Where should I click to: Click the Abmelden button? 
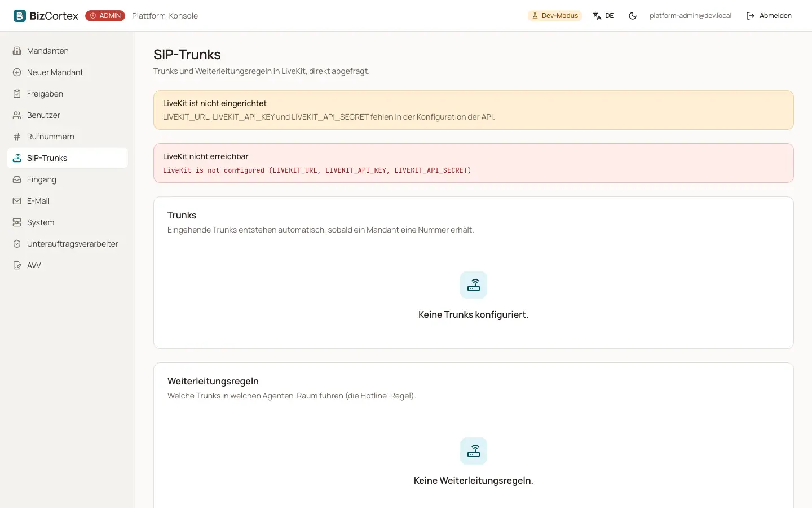point(769,16)
